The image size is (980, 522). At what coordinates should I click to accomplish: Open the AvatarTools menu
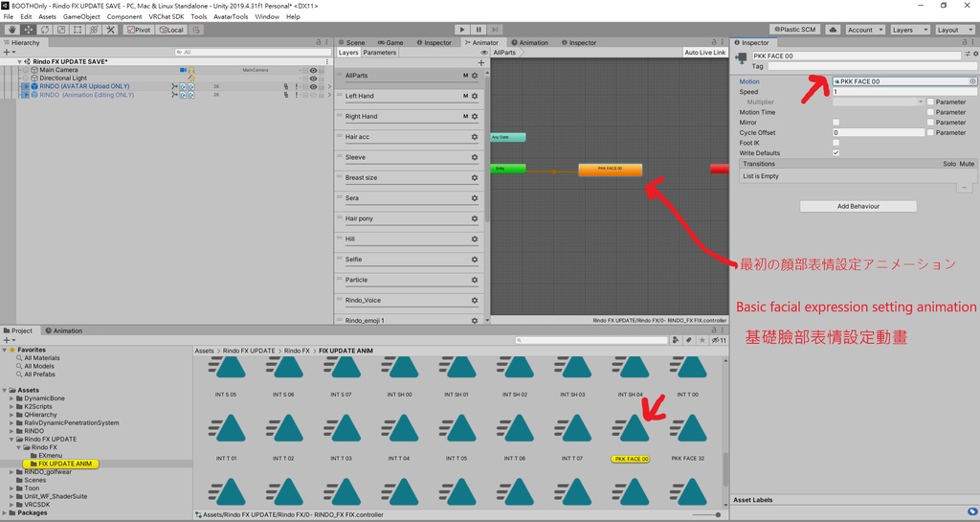[x=231, y=17]
